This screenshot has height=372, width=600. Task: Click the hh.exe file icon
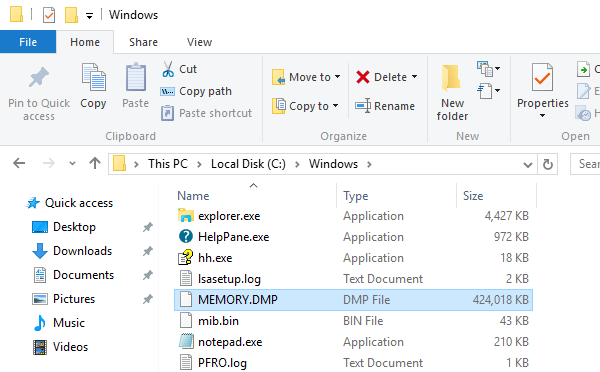186,258
